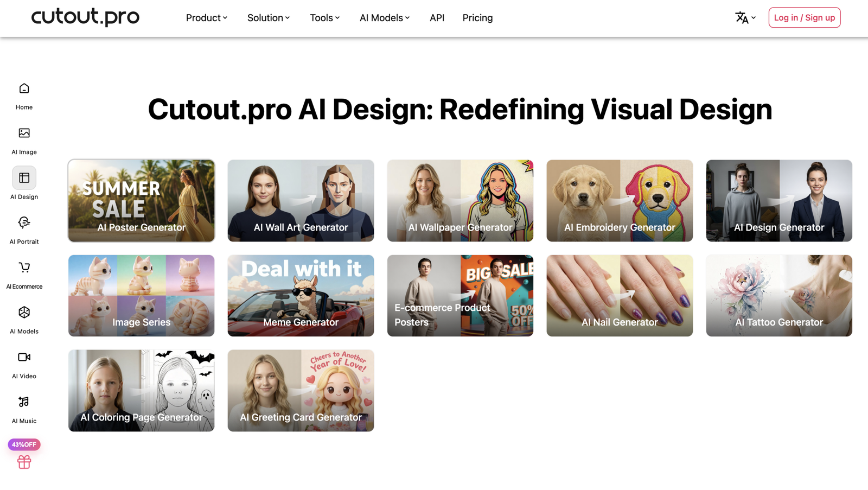Image resolution: width=868 pixels, height=490 pixels.
Task: Expand the Solution dropdown menu
Action: click(269, 18)
